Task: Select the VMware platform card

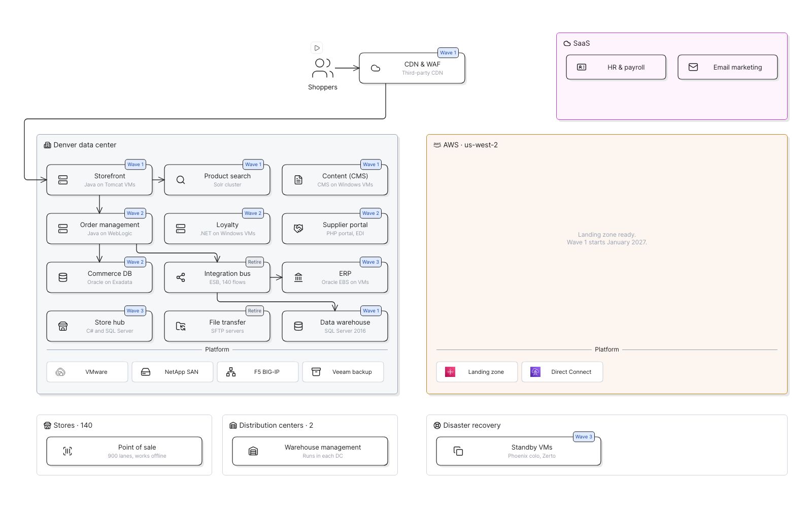Action: coord(87,372)
